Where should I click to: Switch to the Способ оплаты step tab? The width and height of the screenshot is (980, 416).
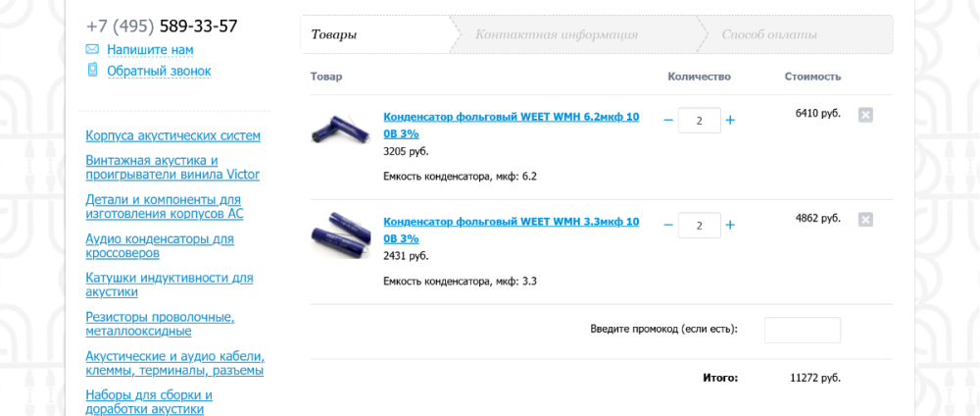(769, 35)
